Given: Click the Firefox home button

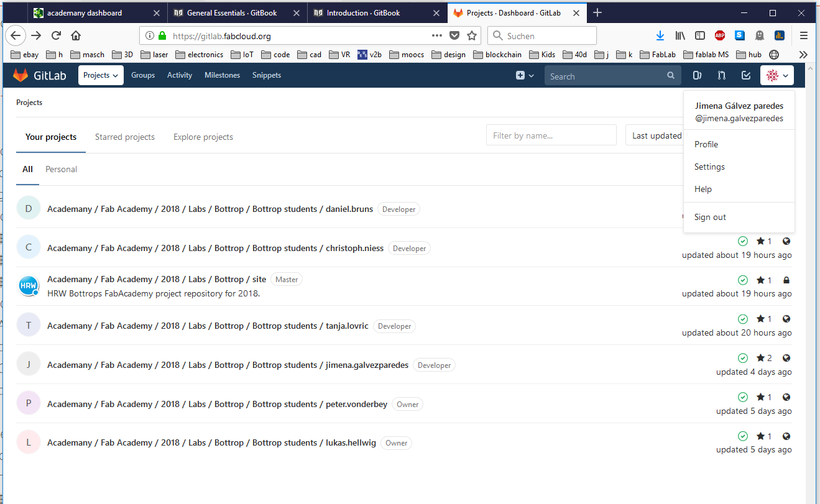Looking at the screenshot, I should pyautogui.click(x=76, y=35).
